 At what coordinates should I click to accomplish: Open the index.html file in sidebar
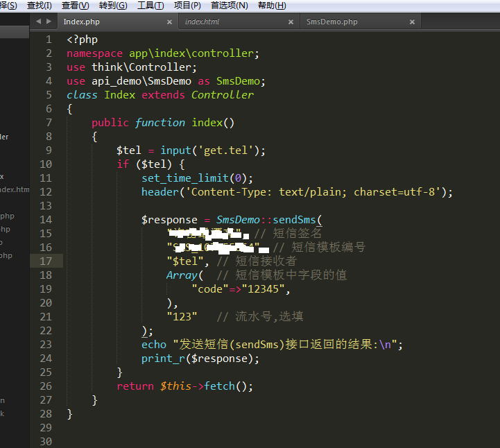tap(14, 189)
